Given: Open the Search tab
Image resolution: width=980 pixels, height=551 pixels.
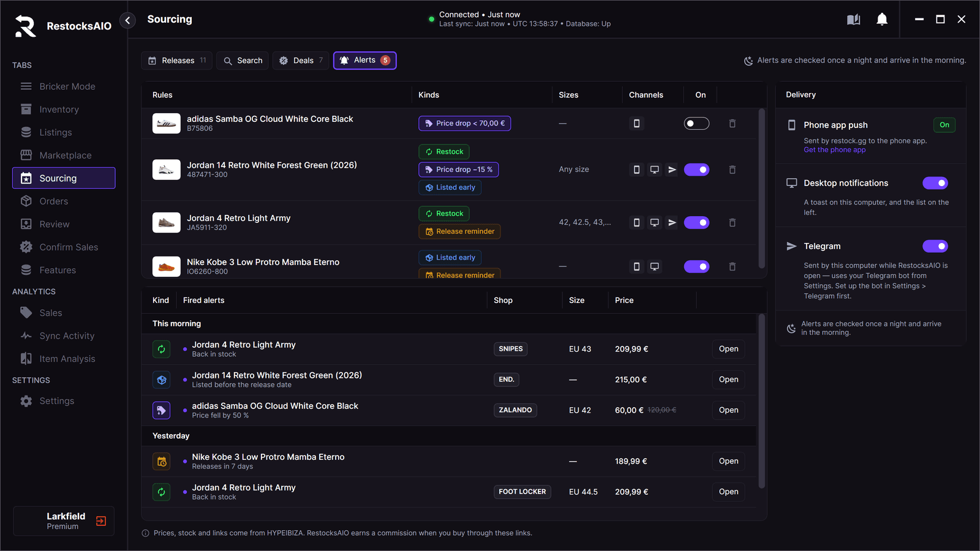Looking at the screenshot, I should [x=243, y=61].
